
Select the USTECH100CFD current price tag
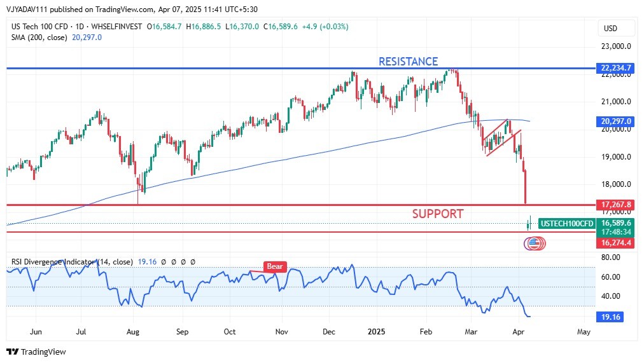tap(567, 223)
